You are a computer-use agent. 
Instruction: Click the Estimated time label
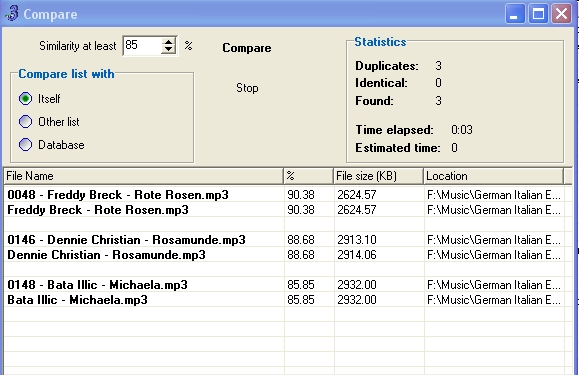pos(398,148)
